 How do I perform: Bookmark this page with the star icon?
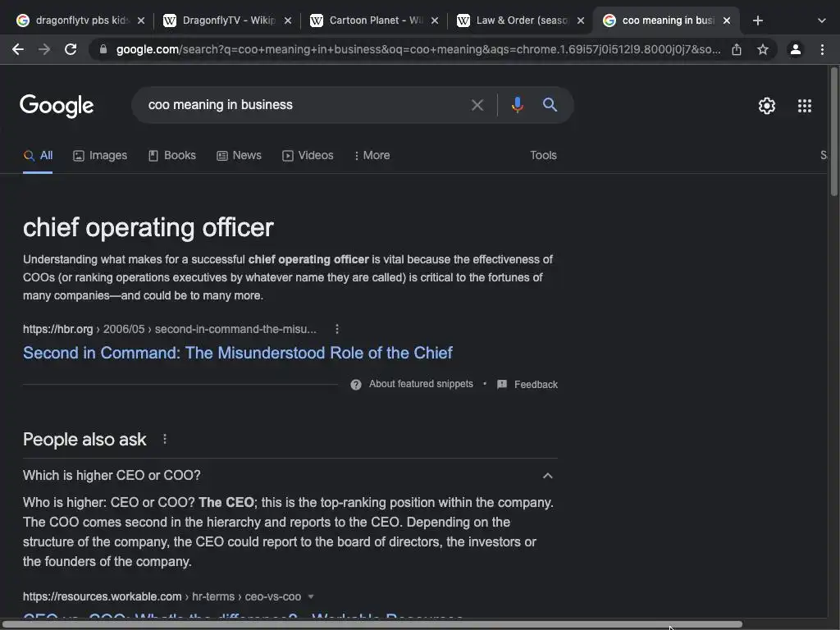[763, 49]
